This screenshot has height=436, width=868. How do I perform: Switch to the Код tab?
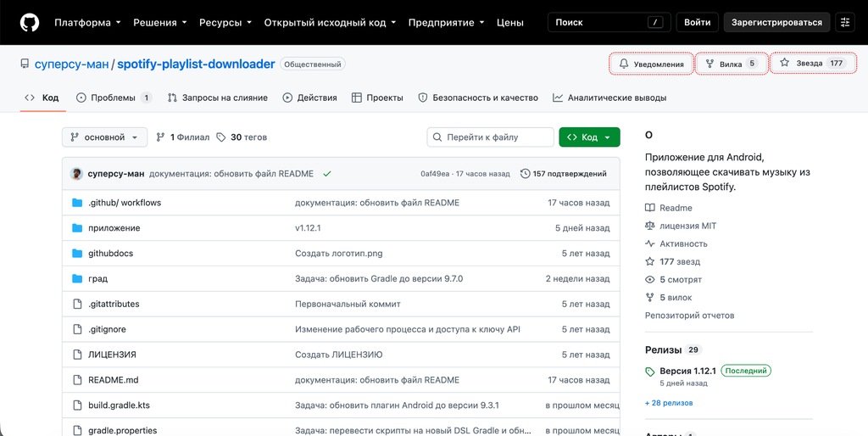click(42, 98)
